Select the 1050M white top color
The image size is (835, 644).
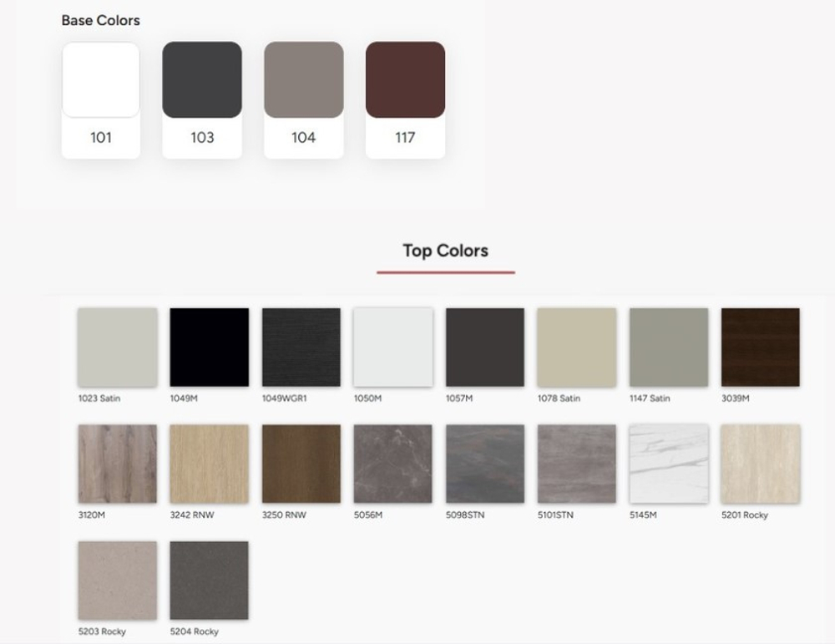[393, 347]
